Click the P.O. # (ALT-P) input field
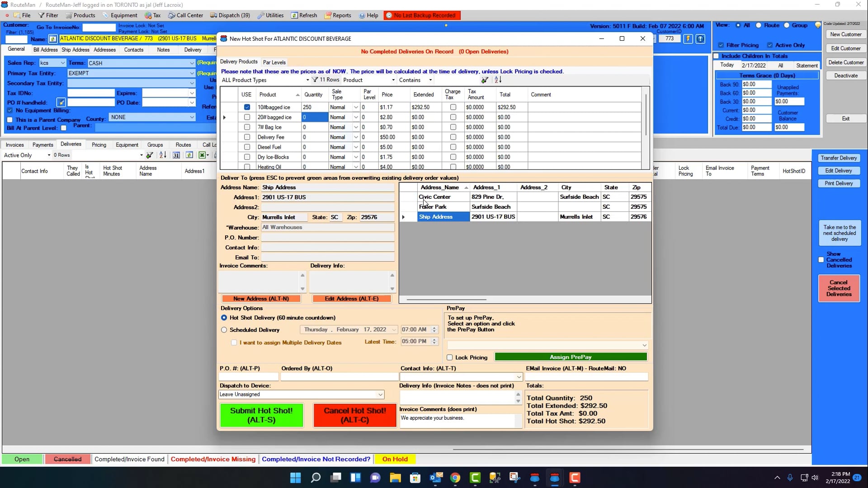 pyautogui.click(x=249, y=377)
